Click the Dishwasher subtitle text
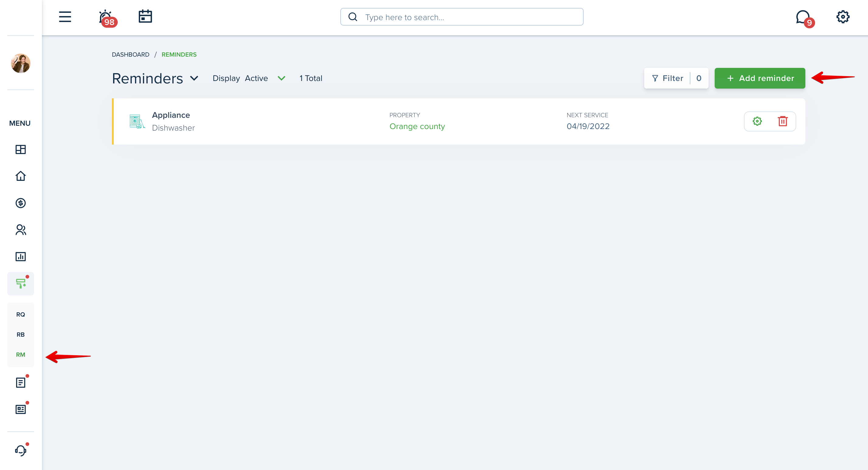The width and height of the screenshot is (868, 470). click(173, 128)
